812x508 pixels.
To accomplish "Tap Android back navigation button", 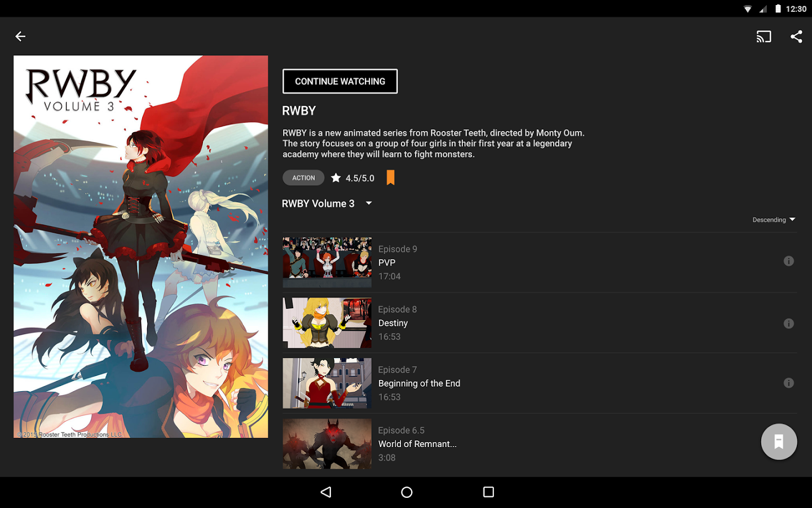I will pyautogui.click(x=326, y=492).
